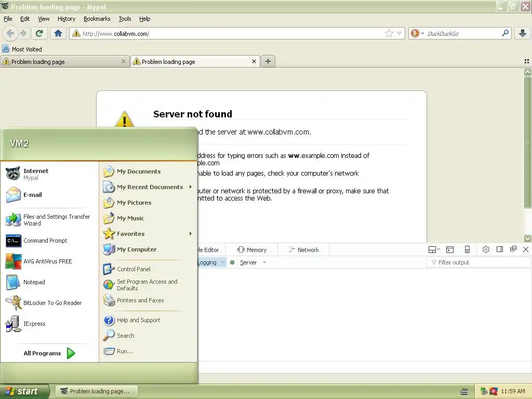Launch BitLocker To Go Reader

pos(49,303)
